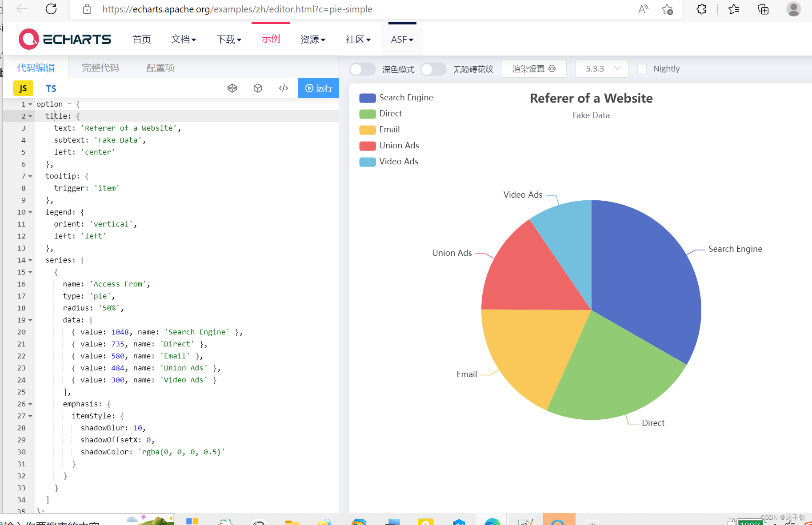Click the browser refresh icon
812x525 pixels.
(51, 9)
